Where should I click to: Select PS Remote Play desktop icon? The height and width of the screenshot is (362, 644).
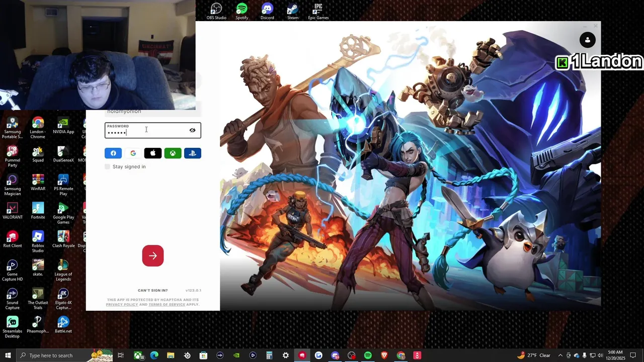pyautogui.click(x=63, y=186)
